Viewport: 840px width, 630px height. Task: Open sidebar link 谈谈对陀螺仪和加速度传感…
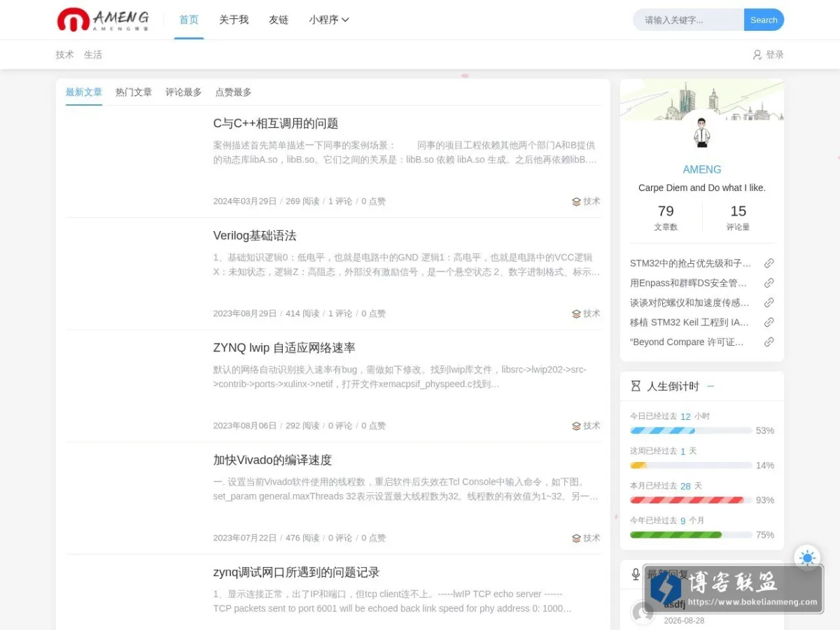coord(689,302)
